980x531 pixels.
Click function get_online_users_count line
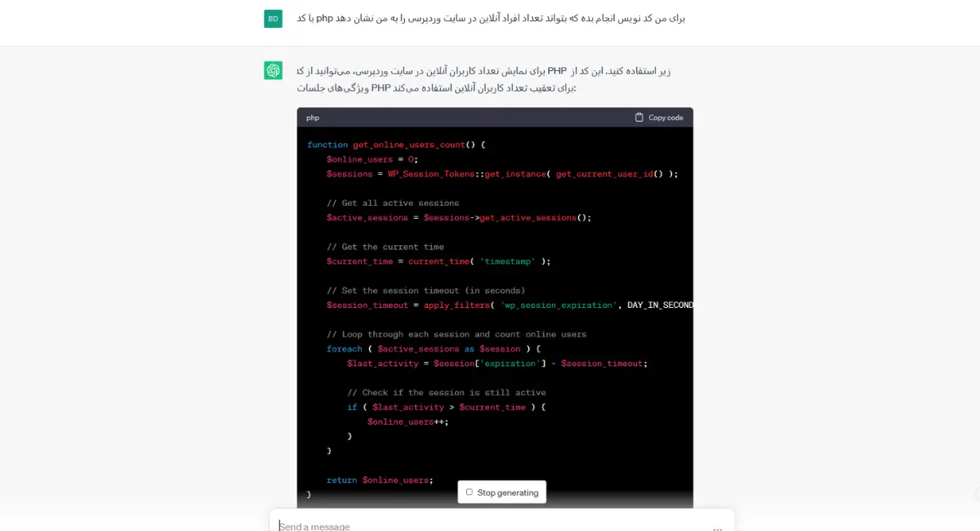click(397, 145)
